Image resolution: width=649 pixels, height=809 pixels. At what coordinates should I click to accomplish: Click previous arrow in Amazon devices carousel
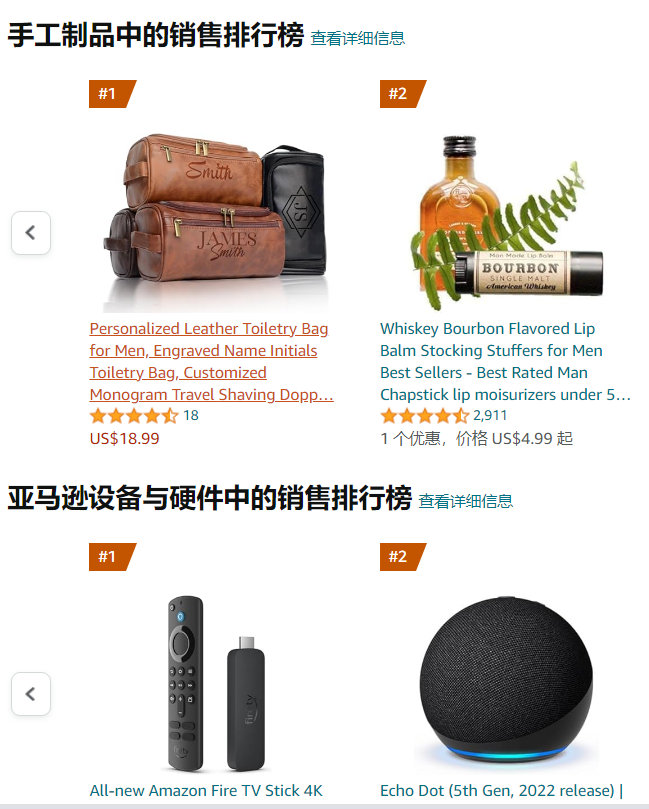[x=31, y=694]
